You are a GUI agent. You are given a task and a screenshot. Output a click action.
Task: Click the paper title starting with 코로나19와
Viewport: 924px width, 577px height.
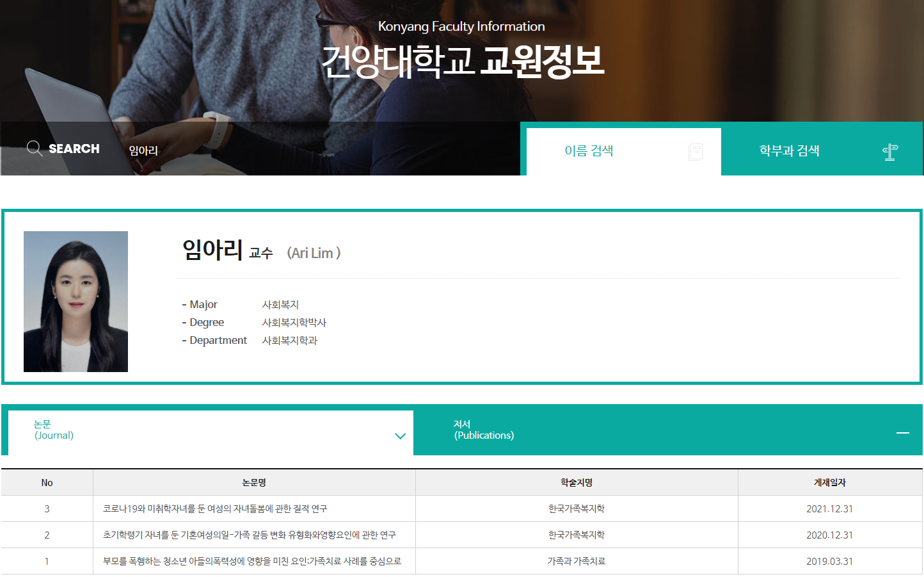pos(215,509)
